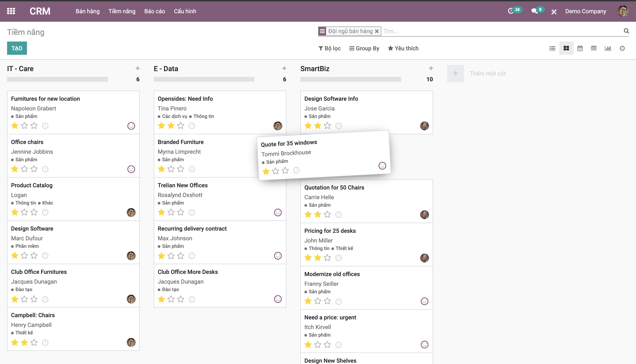The image size is (636, 364).
Task: Set second priority star on Office chairs card
Action: click(24, 169)
